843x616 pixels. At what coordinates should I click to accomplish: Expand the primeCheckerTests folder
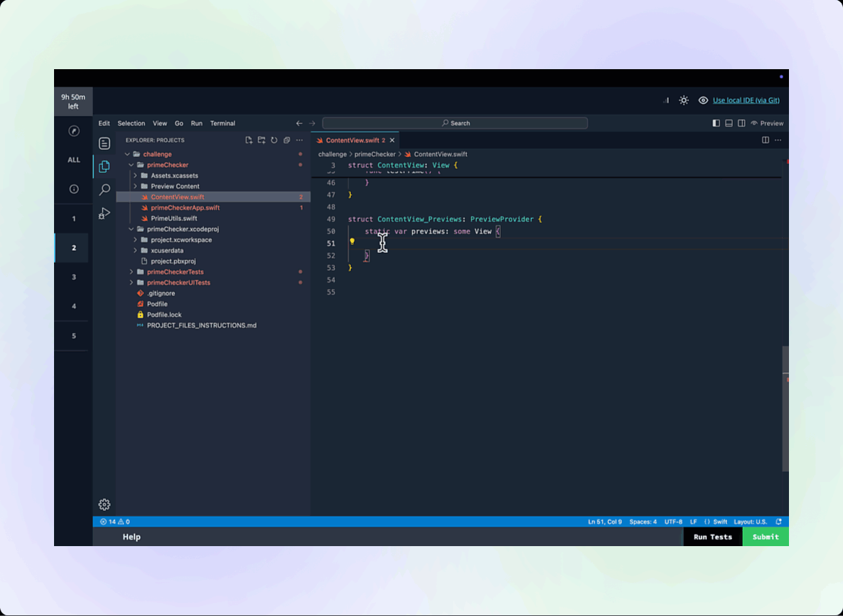coord(131,272)
